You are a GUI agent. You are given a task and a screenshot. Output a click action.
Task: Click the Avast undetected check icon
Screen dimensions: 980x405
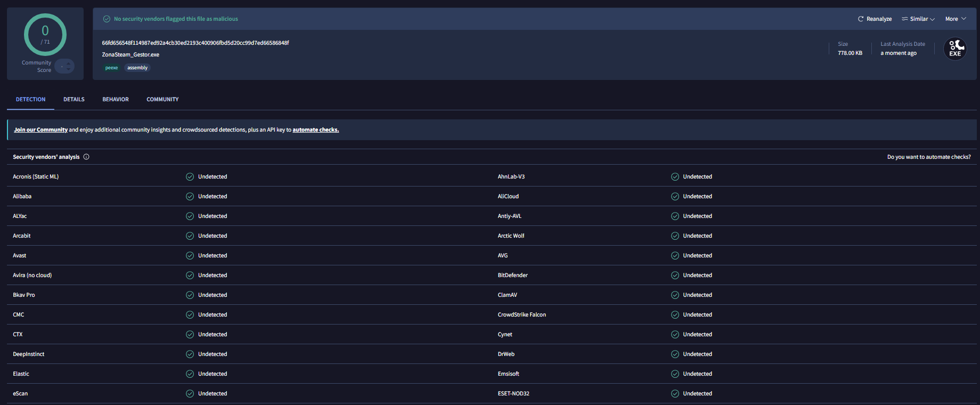click(x=190, y=256)
